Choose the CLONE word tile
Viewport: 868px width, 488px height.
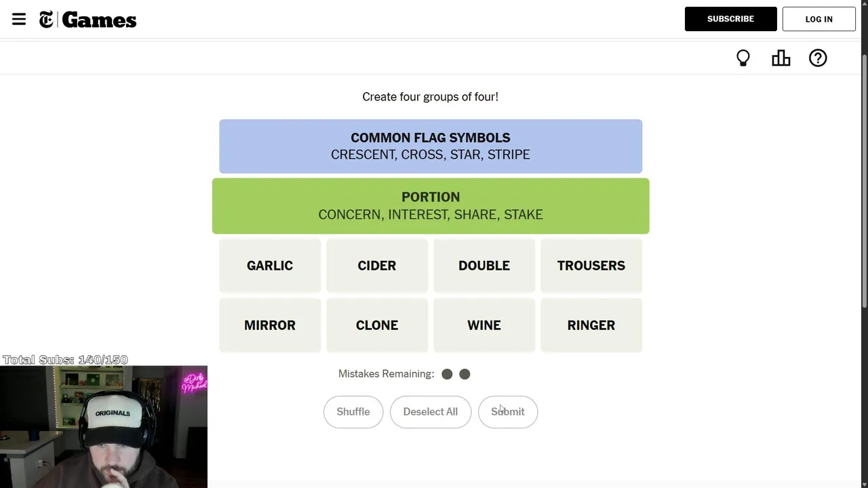377,325
